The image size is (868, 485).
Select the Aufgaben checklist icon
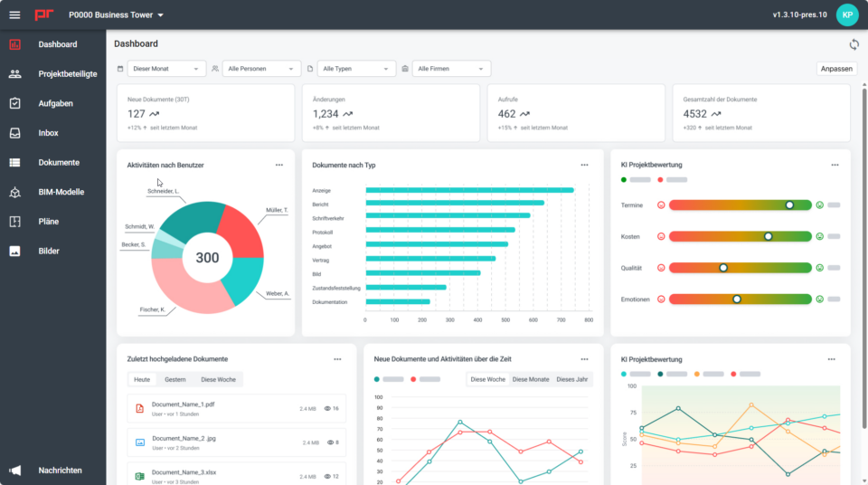tap(14, 103)
